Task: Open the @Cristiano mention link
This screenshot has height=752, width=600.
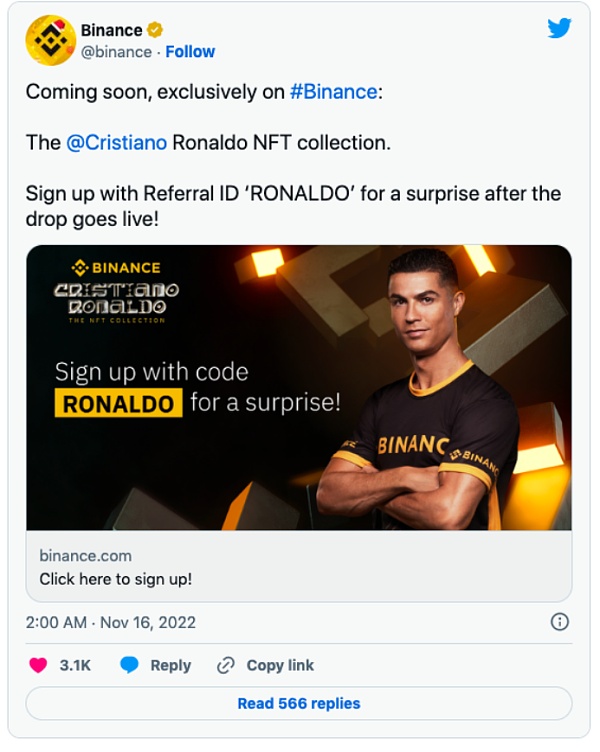Action: [x=116, y=142]
